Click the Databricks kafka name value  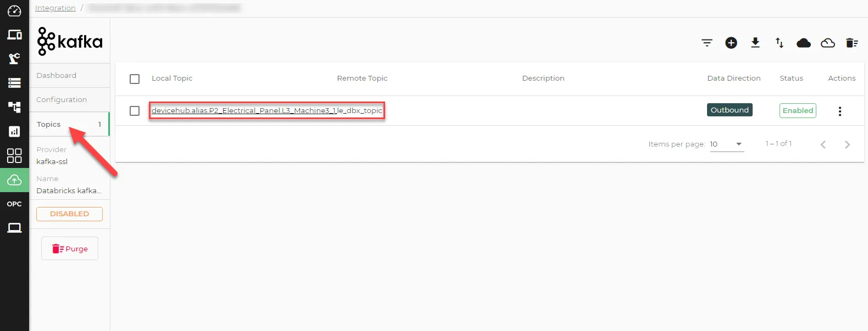pos(69,190)
